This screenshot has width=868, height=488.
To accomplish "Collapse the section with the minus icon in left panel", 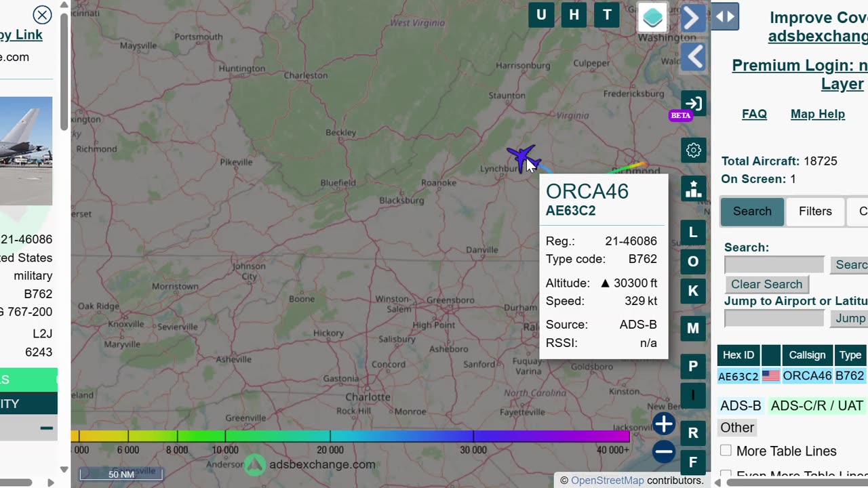I will [x=46, y=428].
